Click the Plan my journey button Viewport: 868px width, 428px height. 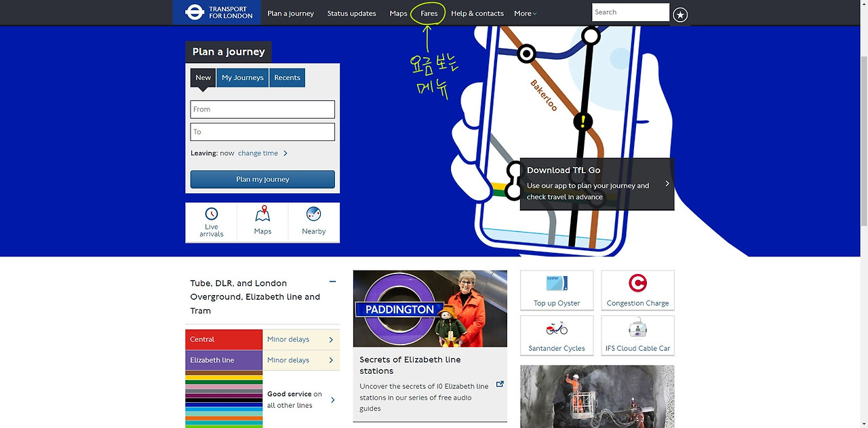262,179
